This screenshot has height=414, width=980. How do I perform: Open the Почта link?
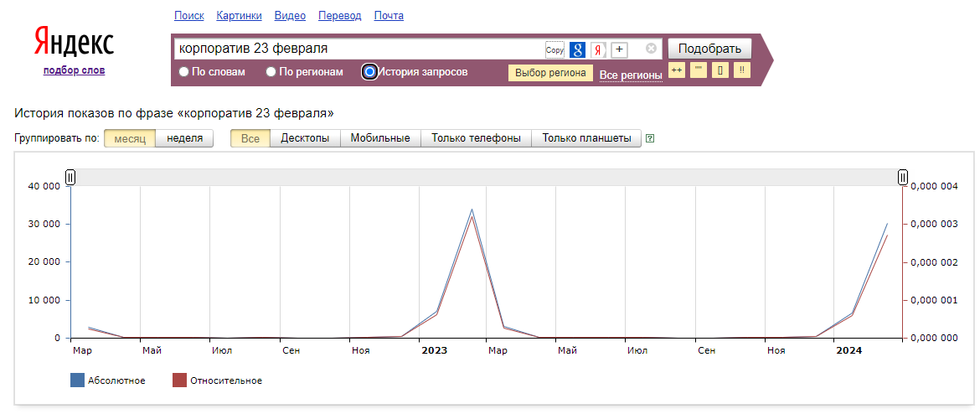[x=389, y=16]
